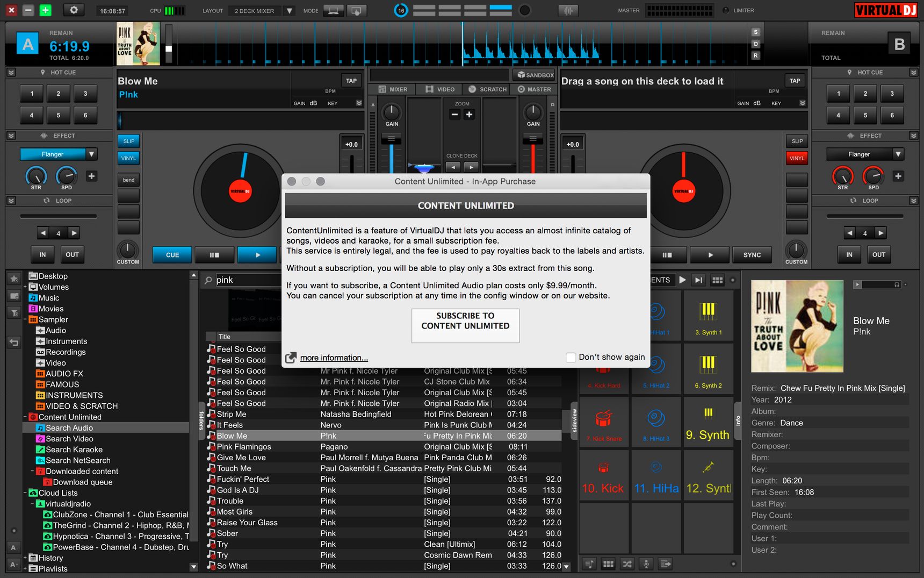The width and height of the screenshot is (924, 578).
Task: Trigger the 3. Synth 1 sampler pad
Action: point(709,315)
